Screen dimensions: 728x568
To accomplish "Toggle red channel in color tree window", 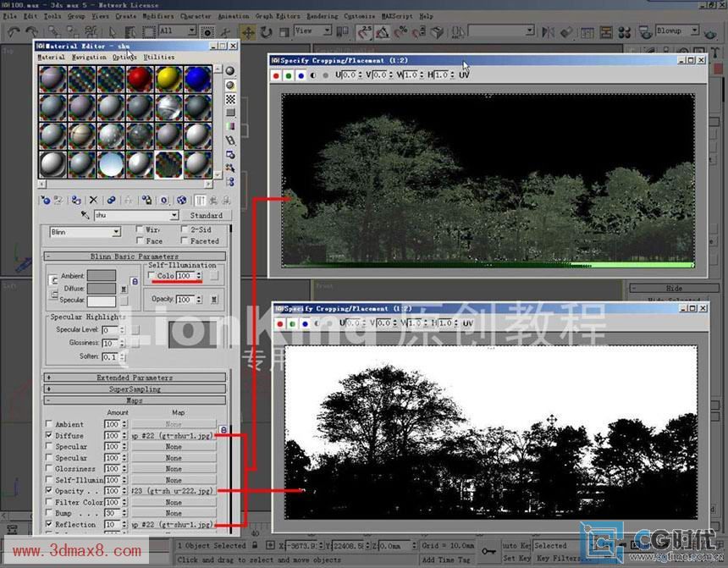I will [276, 75].
